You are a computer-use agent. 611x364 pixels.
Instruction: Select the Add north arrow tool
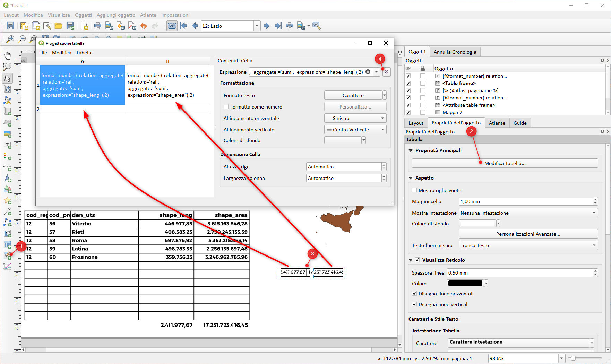pyautogui.click(x=7, y=178)
